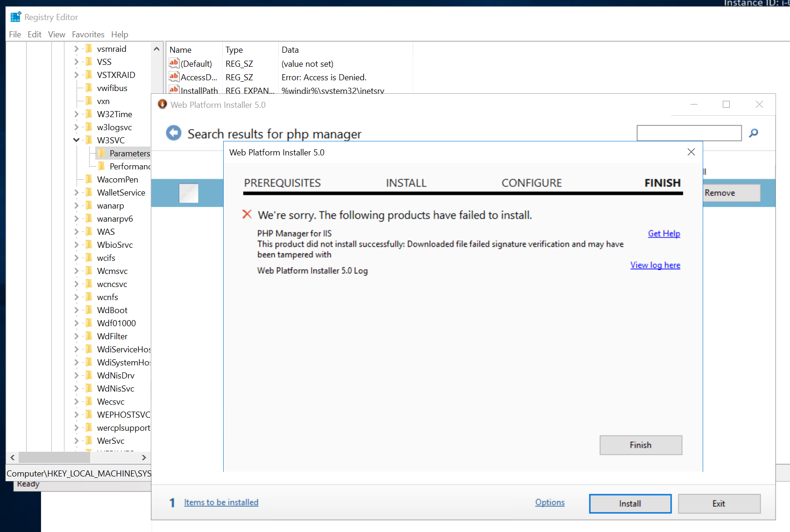Select the WacomPen registry key

tap(118, 179)
